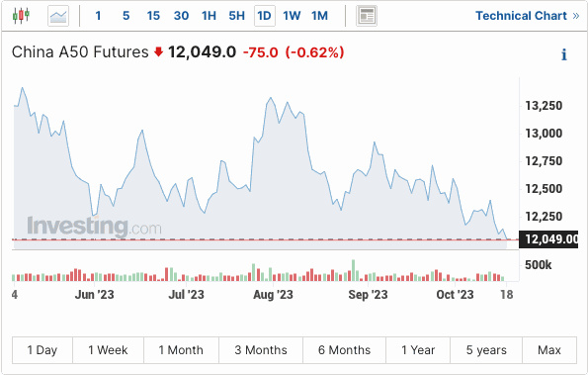Select the 1 minute interval

click(x=98, y=16)
